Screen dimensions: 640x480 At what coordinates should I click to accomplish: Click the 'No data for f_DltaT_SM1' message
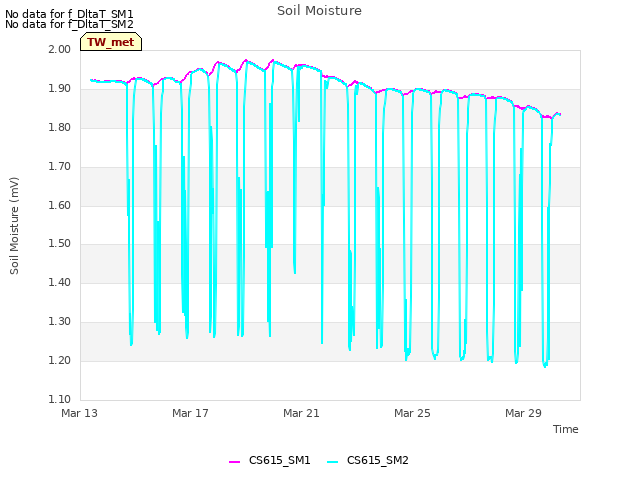(x=69, y=14)
